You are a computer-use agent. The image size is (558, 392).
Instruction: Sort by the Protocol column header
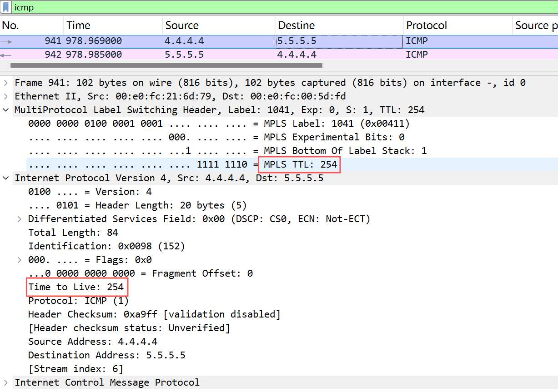[458, 25]
